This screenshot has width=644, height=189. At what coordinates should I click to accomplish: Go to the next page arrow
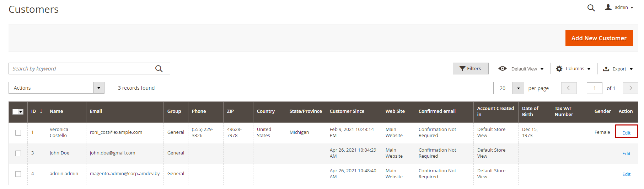tap(630, 88)
